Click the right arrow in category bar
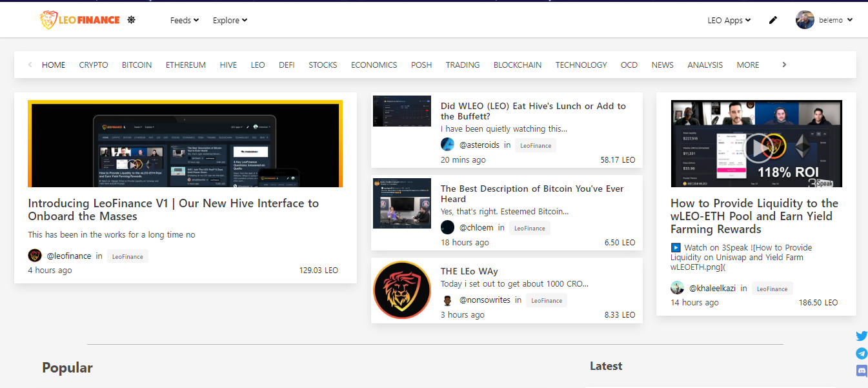 (x=784, y=65)
